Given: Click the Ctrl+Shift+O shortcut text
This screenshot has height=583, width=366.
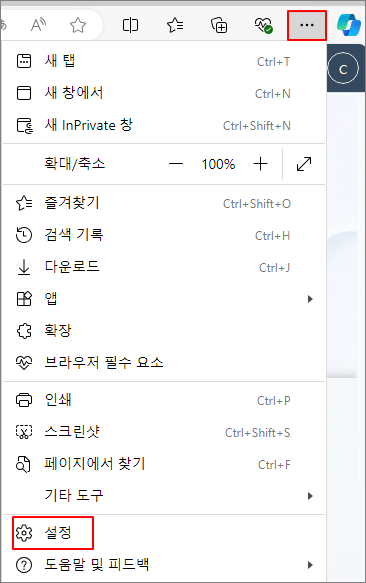Looking at the screenshot, I should 257,204.
